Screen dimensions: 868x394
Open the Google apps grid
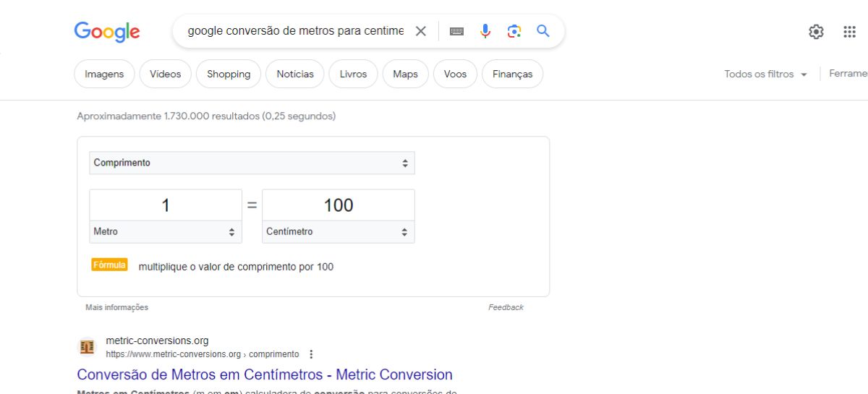[x=850, y=32]
